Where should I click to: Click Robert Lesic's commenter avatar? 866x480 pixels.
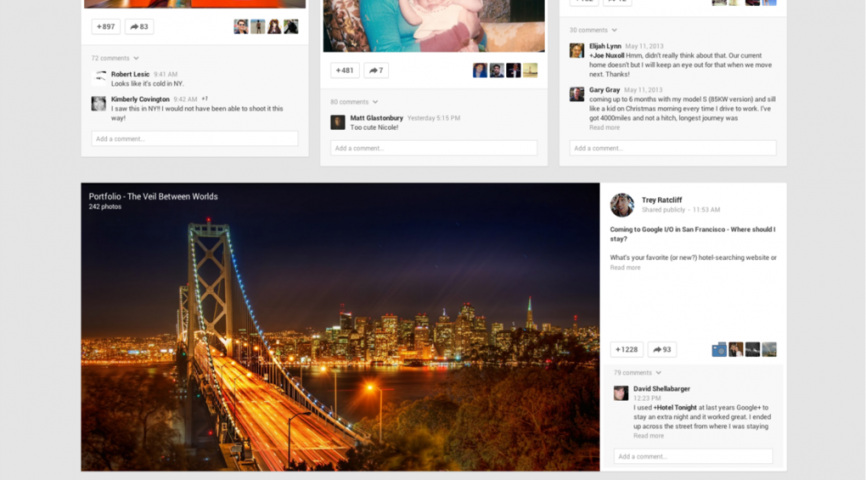point(99,76)
